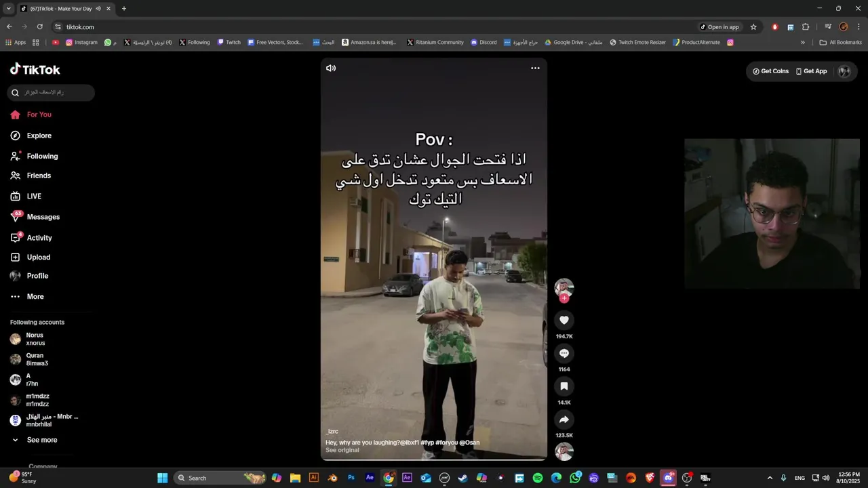
Task: Open the Twitch bookmark
Action: pos(229,42)
